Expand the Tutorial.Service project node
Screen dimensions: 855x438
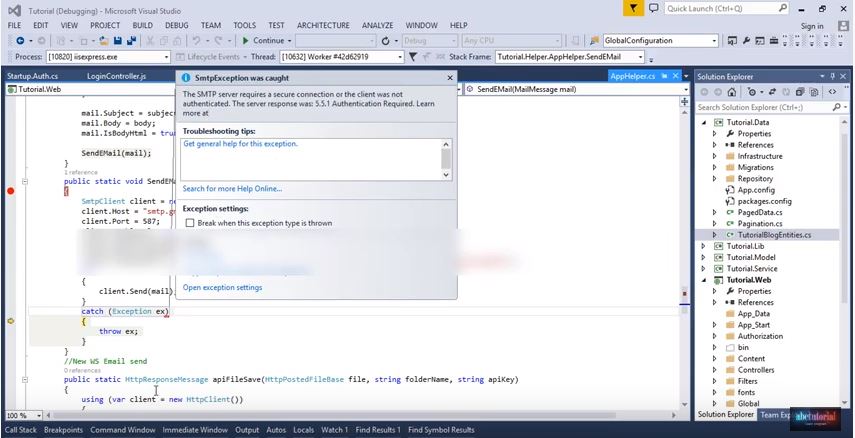[x=704, y=269]
